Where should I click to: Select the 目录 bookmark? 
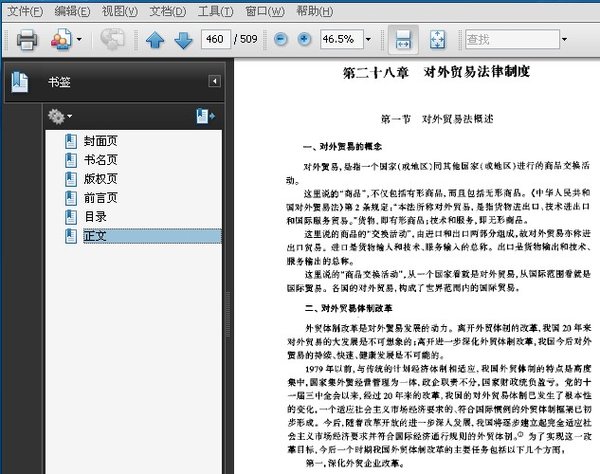(95, 217)
